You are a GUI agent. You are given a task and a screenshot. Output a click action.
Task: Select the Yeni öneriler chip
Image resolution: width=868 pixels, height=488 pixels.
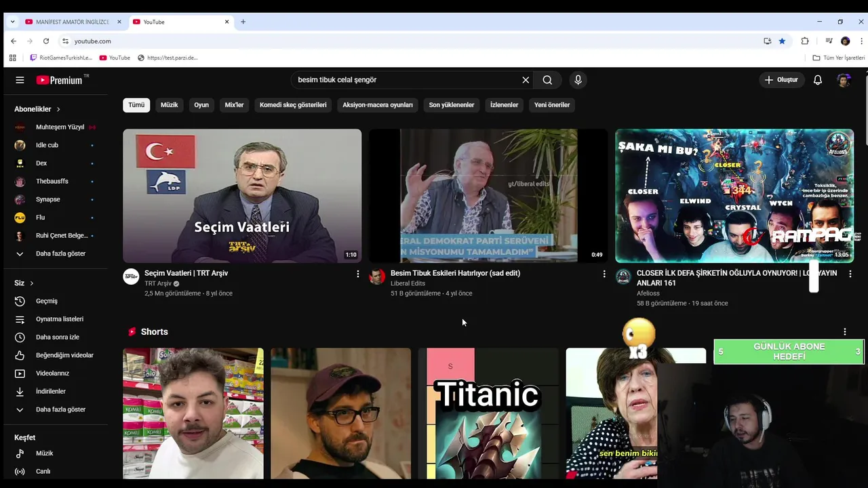(552, 105)
